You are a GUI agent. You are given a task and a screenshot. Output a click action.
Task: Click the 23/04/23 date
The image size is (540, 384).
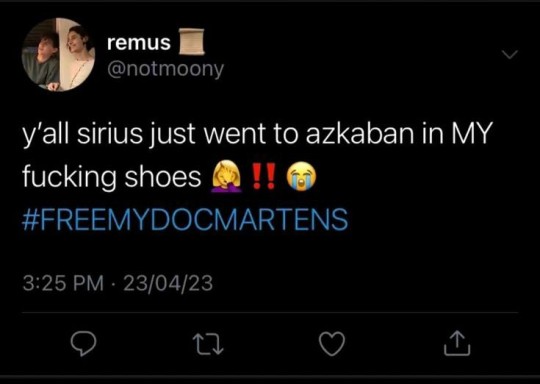click(168, 283)
